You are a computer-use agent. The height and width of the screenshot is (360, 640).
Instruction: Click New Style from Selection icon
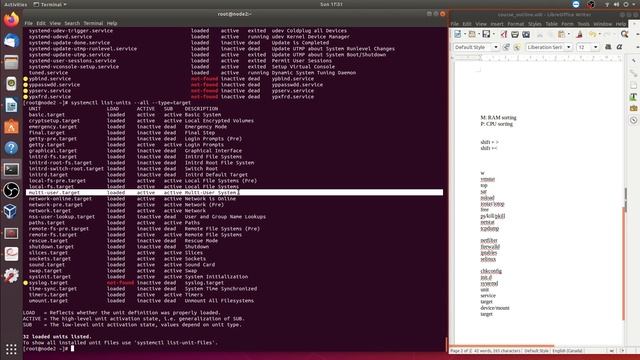(517, 47)
